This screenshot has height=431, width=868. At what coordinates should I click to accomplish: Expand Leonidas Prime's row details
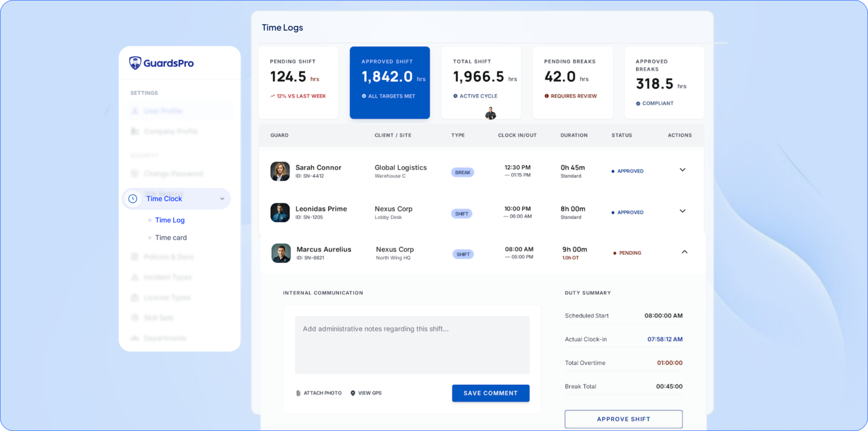[x=682, y=211]
